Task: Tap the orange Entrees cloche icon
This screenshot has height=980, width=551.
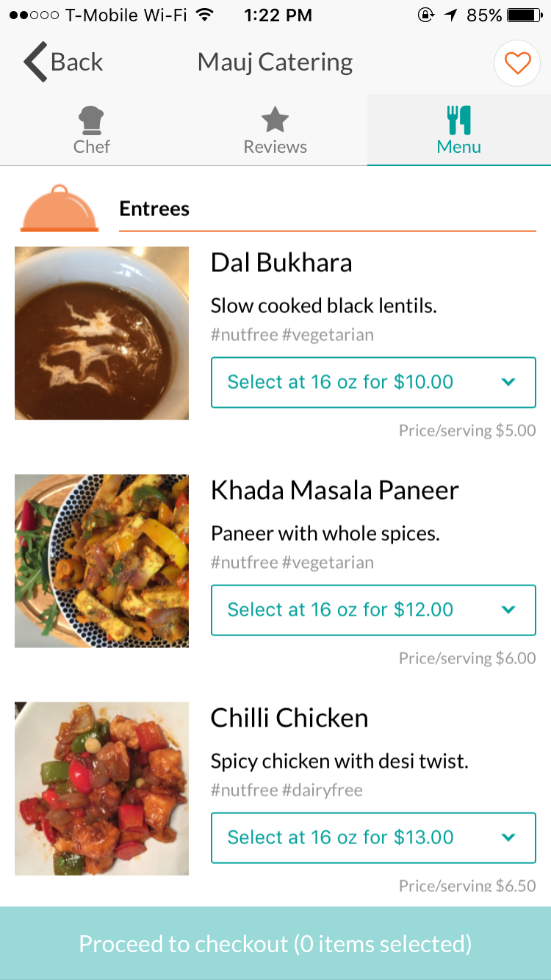Action: (60, 209)
